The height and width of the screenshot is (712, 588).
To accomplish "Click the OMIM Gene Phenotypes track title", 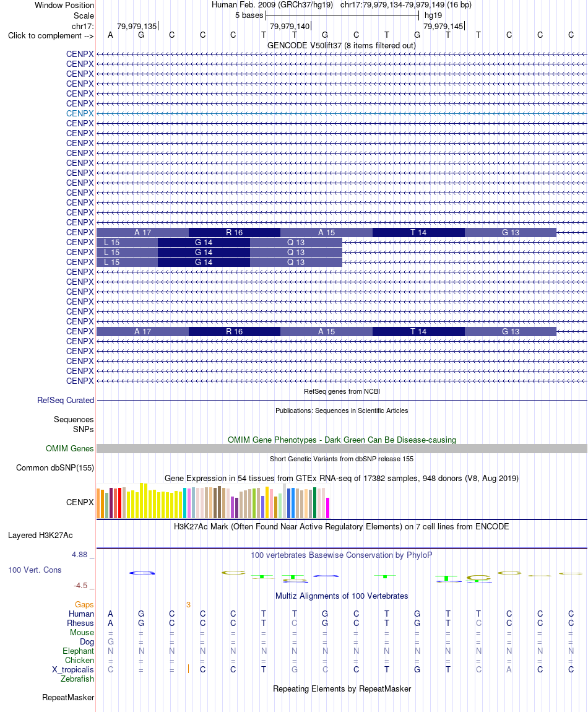I will pyautogui.click(x=342, y=440).
